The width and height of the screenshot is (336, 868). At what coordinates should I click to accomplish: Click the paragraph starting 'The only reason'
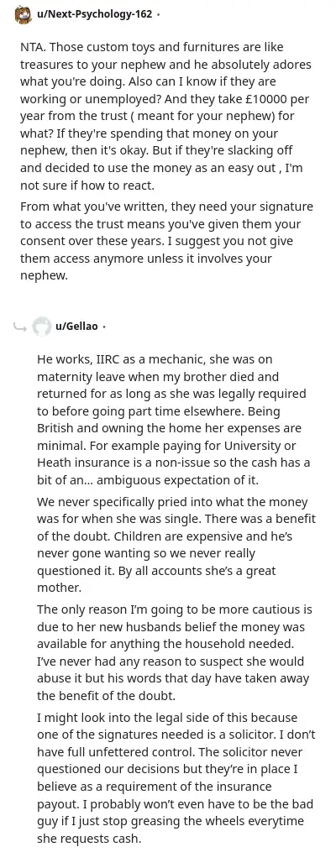click(175, 652)
